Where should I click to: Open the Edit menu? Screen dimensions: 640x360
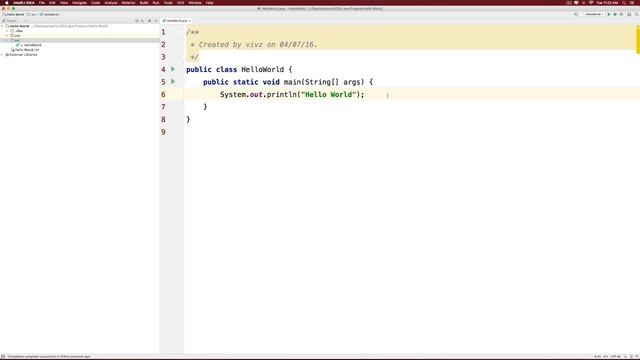click(x=52, y=3)
